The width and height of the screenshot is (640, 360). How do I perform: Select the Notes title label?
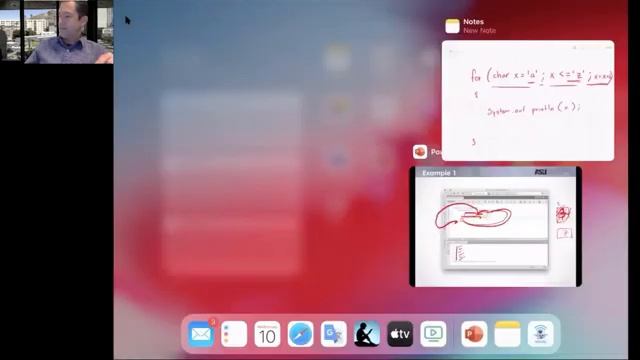[x=473, y=22]
